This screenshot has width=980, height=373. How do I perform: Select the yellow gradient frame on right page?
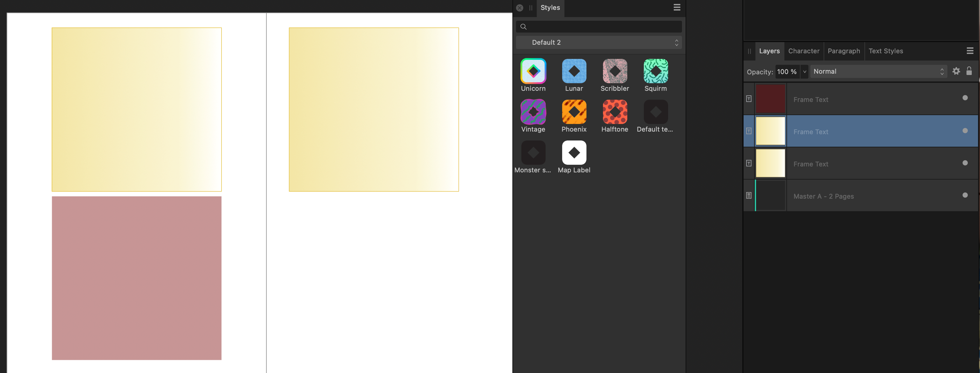[x=373, y=110]
